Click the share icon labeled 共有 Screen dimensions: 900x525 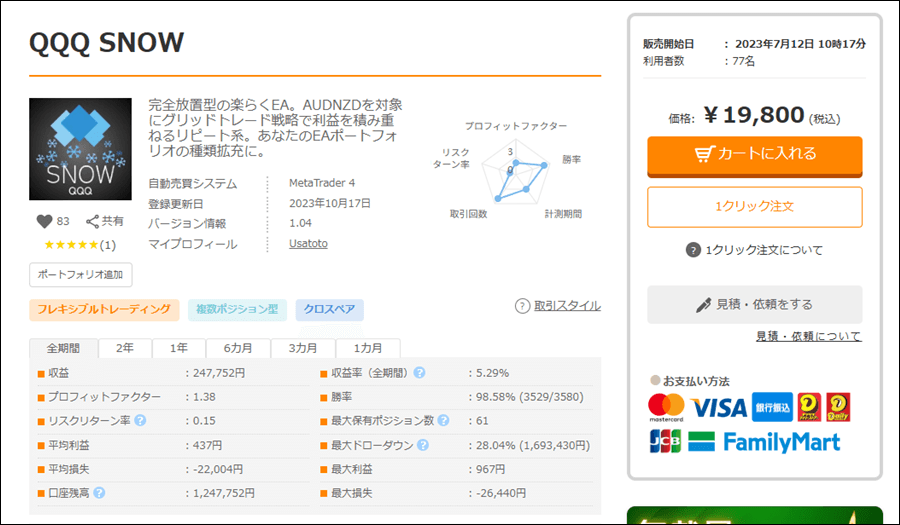pos(93,222)
